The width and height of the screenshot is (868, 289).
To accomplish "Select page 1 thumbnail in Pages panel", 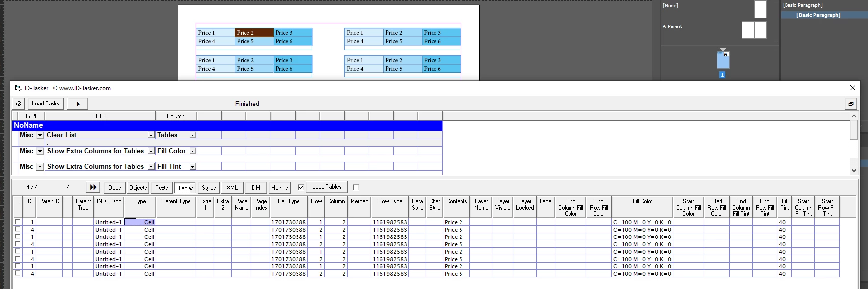I will point(723,60).
